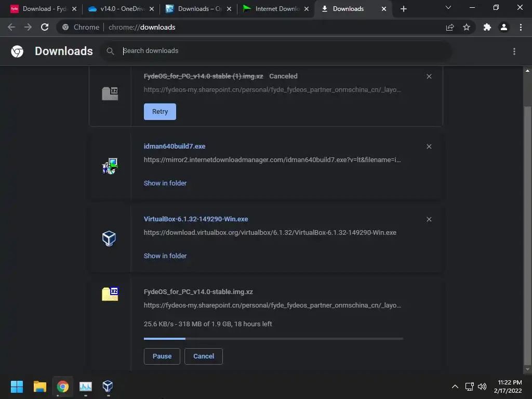The width and height of the screenshot is (532, 399).
Task: Click the Chrome logo next to Downloads
Action: click(x=17, y=51)
